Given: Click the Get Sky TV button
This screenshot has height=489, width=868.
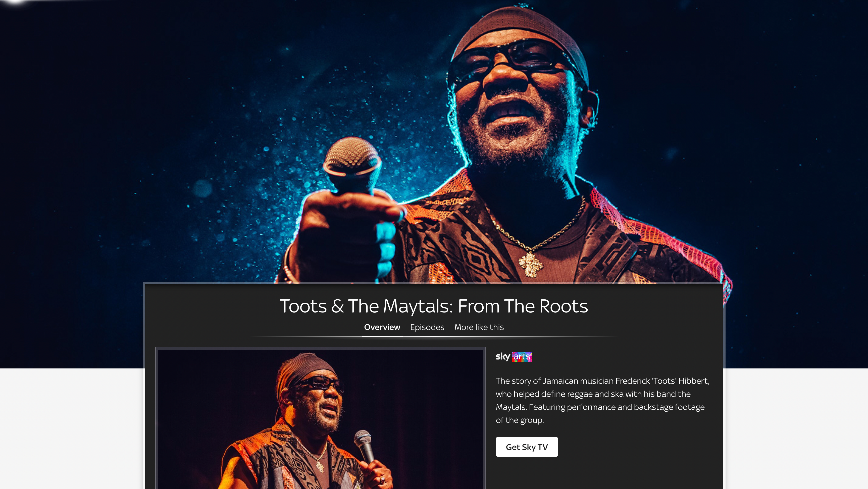Looking at the screenshot, I should (x=527, y=447).
